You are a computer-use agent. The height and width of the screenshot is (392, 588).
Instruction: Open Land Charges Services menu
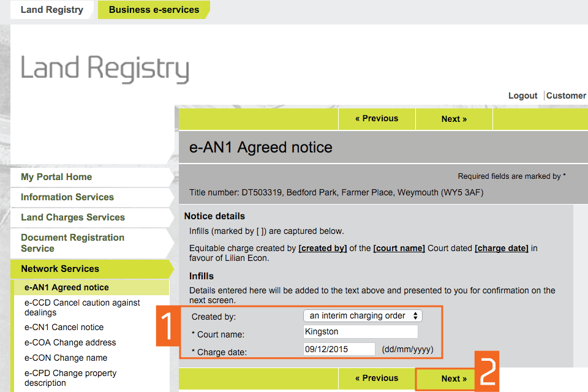pos(73,217)
